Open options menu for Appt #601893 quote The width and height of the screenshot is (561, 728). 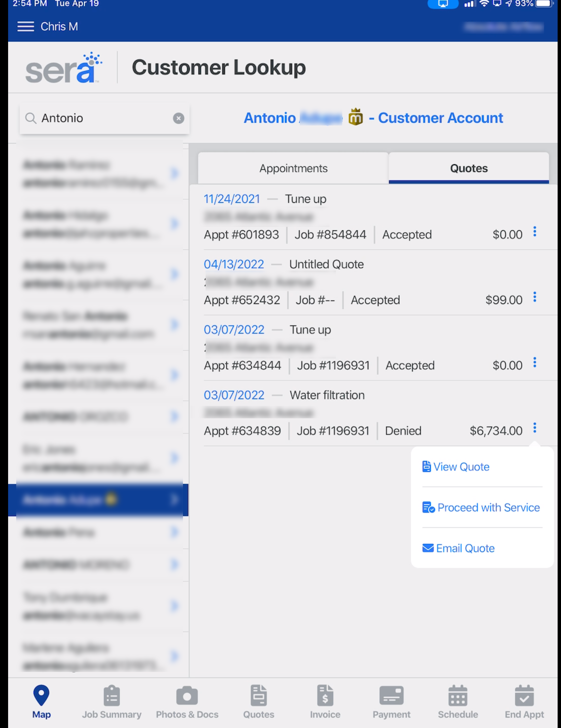(x=535, y=232)
